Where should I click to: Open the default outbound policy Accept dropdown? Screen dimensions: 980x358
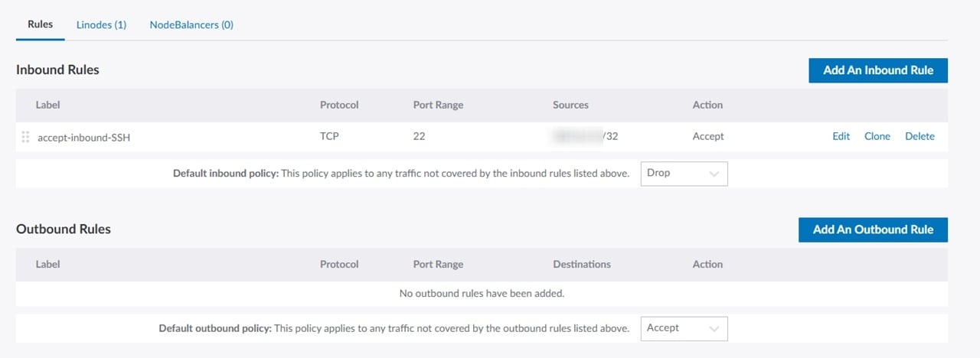[684, 328]
